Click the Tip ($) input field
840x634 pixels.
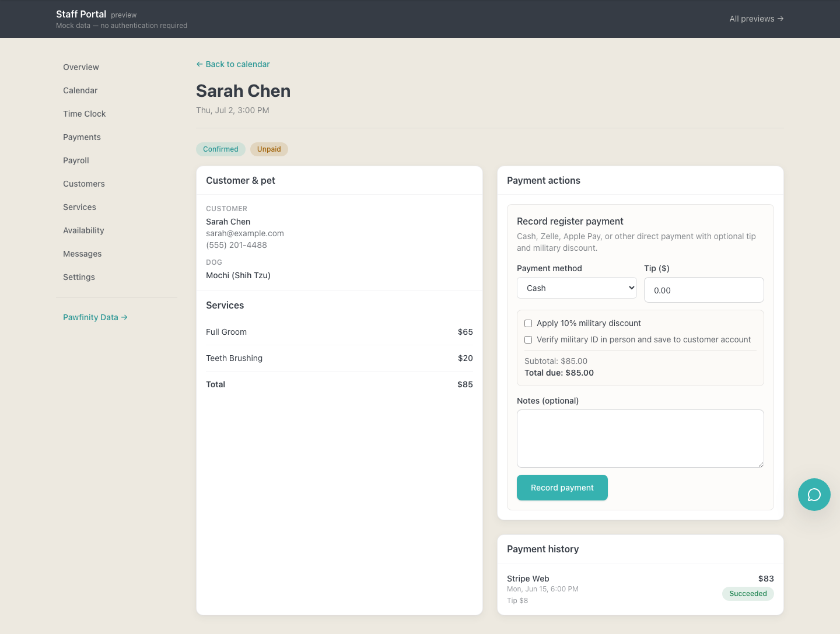pos(703,290)
